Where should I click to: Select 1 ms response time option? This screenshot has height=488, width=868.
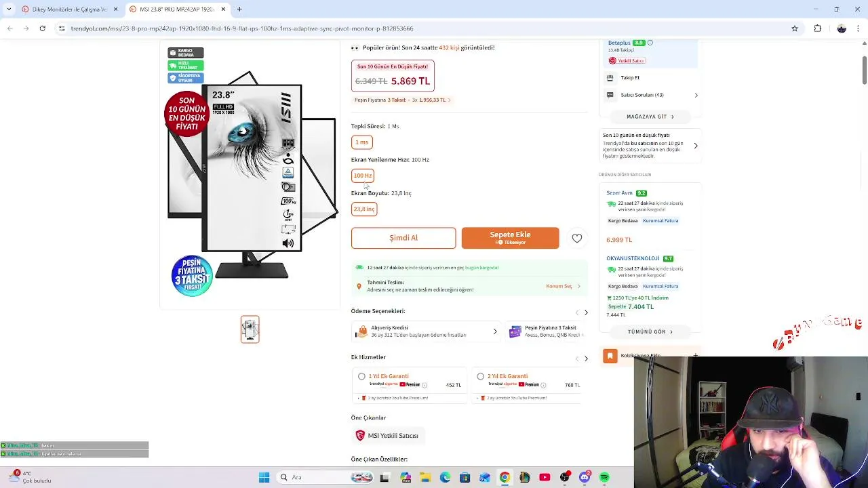click(x=361, y=142)
